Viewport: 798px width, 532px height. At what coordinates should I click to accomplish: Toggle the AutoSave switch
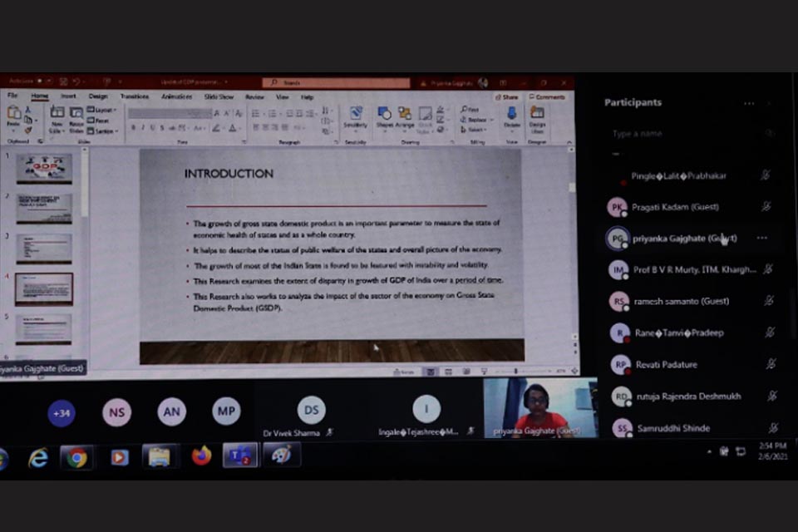point(44,81)
